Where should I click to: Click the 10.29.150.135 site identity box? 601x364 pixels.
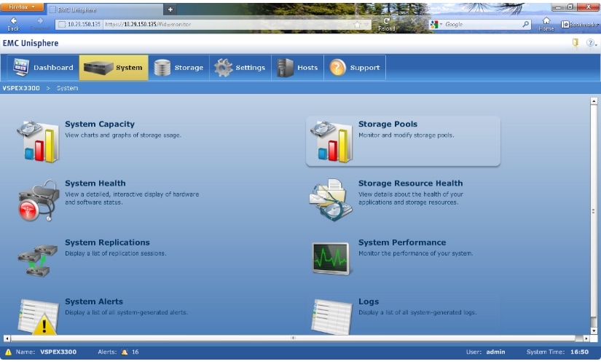79,24
